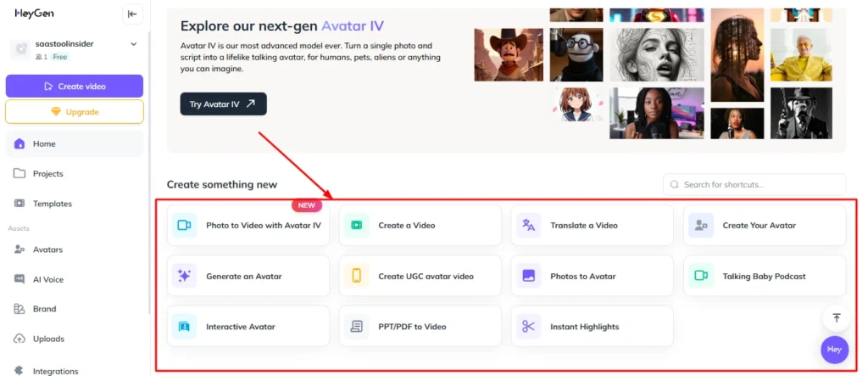Click the anime girl avatar thumbnail

(x=576, y=104)
